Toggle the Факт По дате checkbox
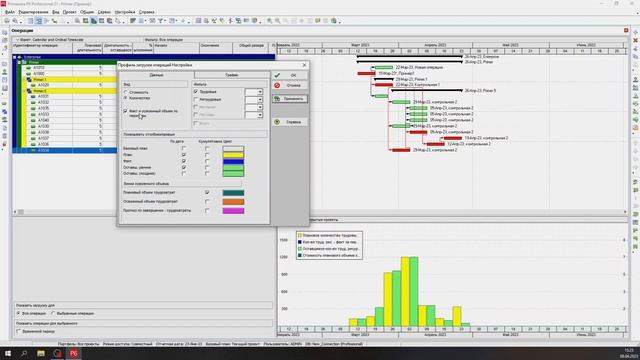640x360 pixels. tap(184, 161)
